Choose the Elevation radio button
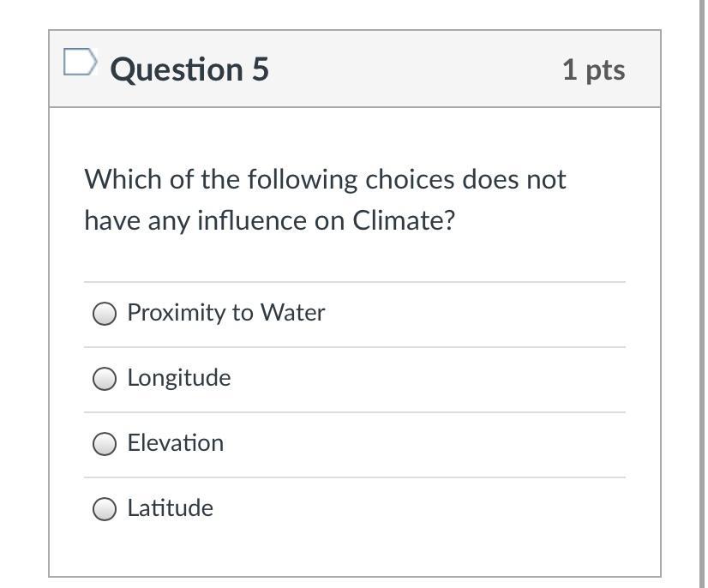 pos(105,444)
